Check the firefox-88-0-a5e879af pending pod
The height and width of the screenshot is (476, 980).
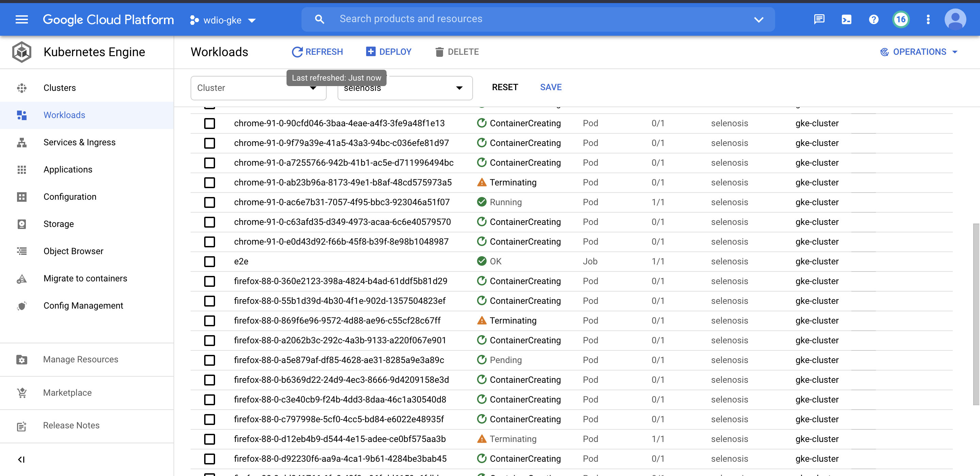(209, 360)
